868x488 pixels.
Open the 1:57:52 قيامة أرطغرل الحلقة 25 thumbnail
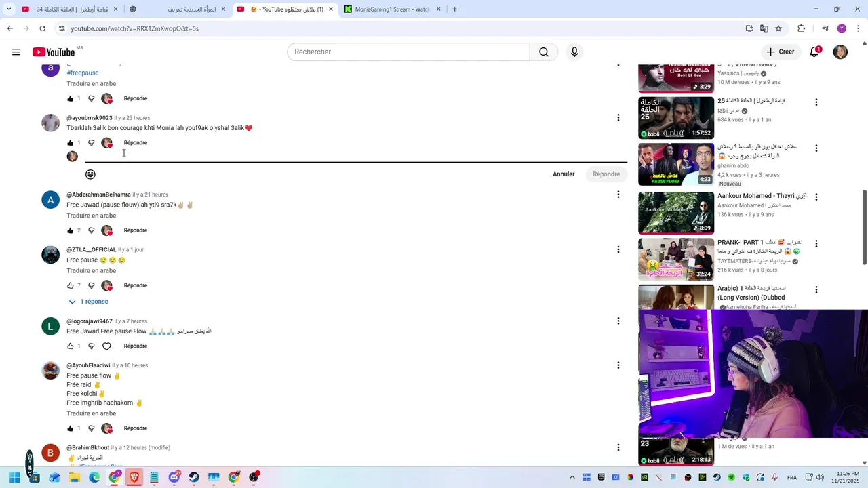coord(676,118)
